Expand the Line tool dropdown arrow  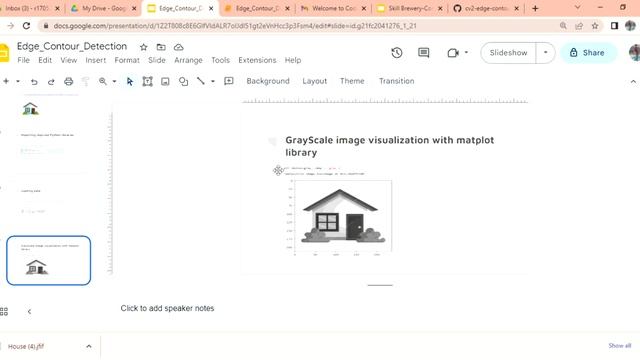click(x=213, y=81)
